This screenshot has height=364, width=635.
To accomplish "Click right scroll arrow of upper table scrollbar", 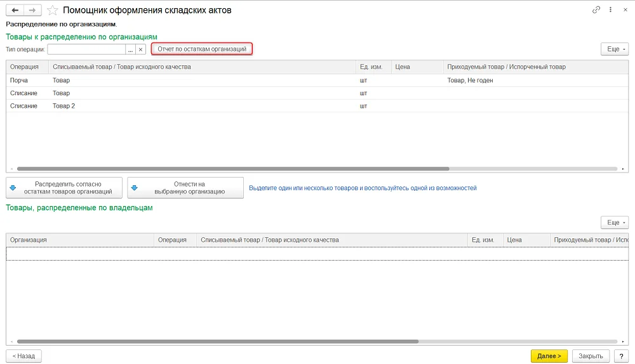I will 623,169.
